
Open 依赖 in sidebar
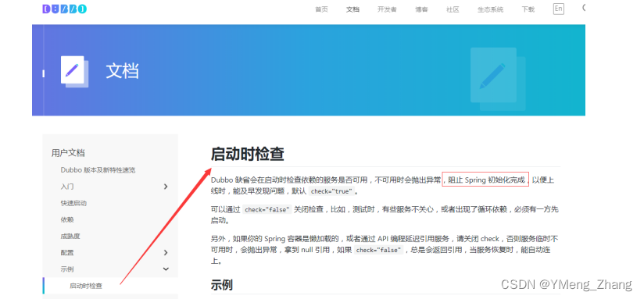pyautogui.click(x=67, y=220)
